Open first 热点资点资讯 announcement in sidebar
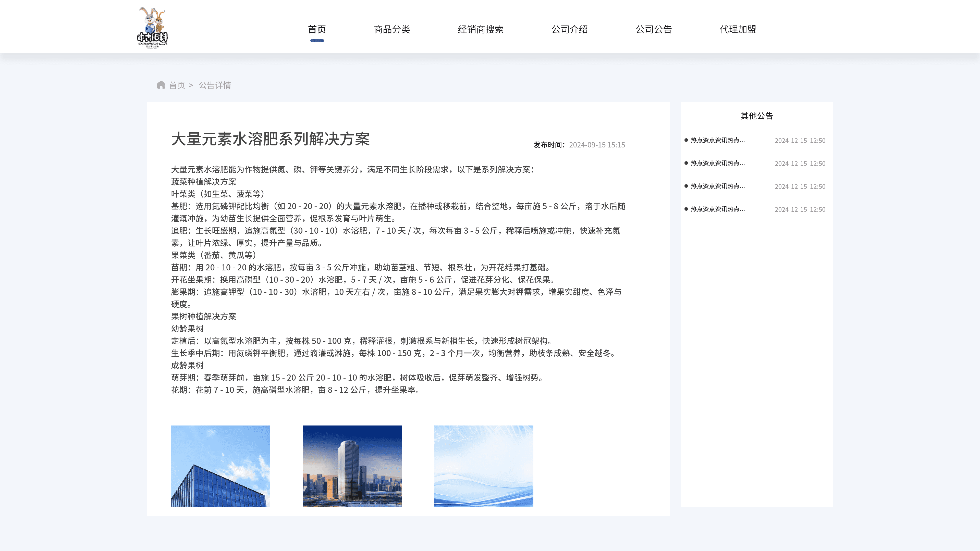The image size is (980, 551). [717, 140]
